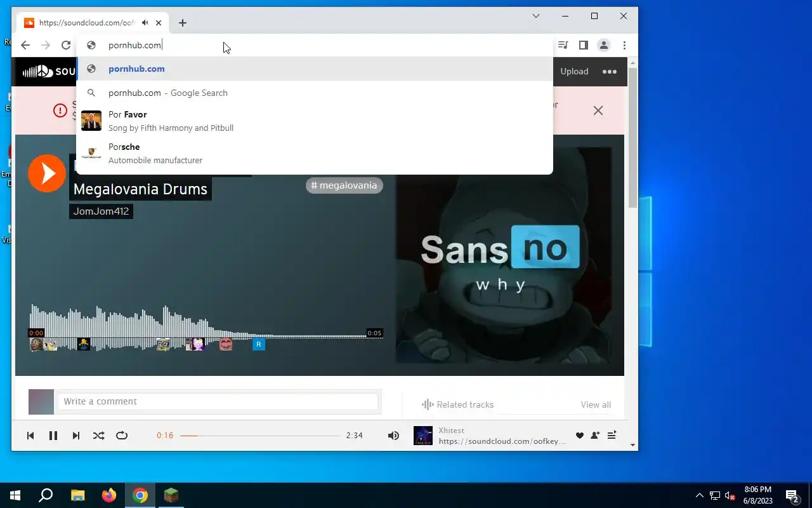Follow the artist via person-plus icon
Viewport: 812px width, 508px height.
pos(595,436)
